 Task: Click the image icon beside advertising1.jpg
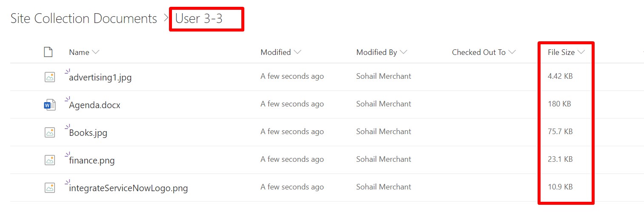[50, 77]
